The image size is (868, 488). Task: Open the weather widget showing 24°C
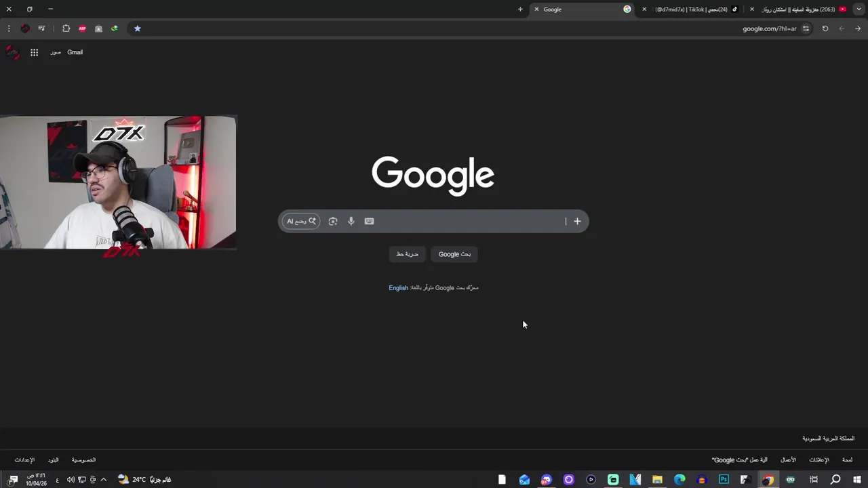click(144, 480)
